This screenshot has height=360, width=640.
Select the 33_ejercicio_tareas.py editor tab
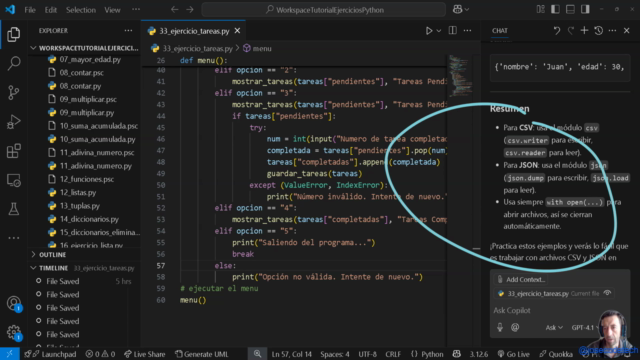pos(194,31)
